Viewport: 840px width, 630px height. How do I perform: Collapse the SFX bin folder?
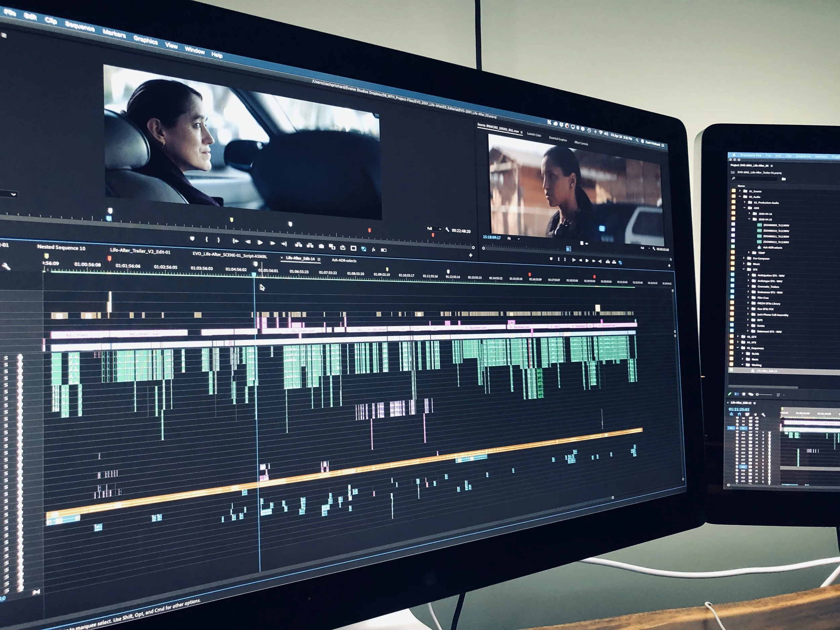[744, 269]
